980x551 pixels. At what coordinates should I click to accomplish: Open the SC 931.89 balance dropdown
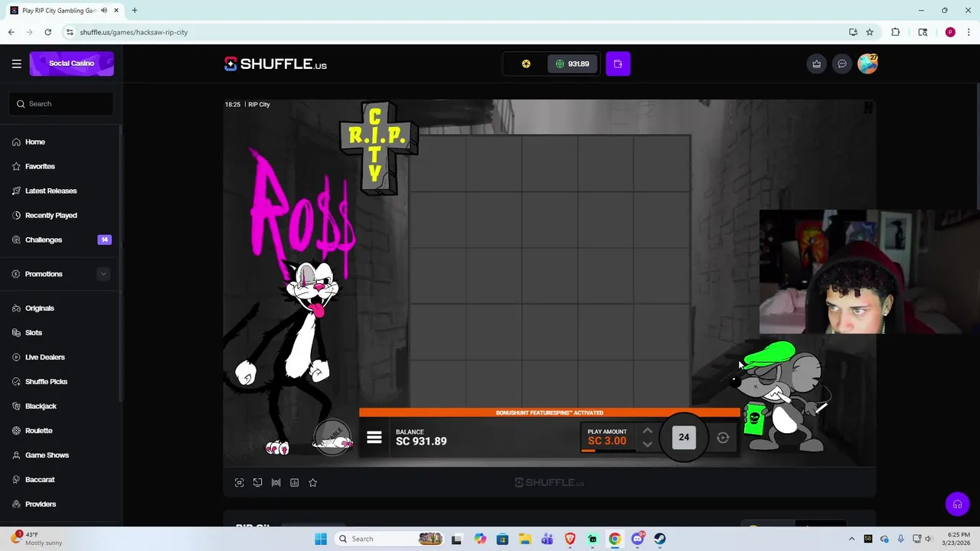tap(572, 64)
